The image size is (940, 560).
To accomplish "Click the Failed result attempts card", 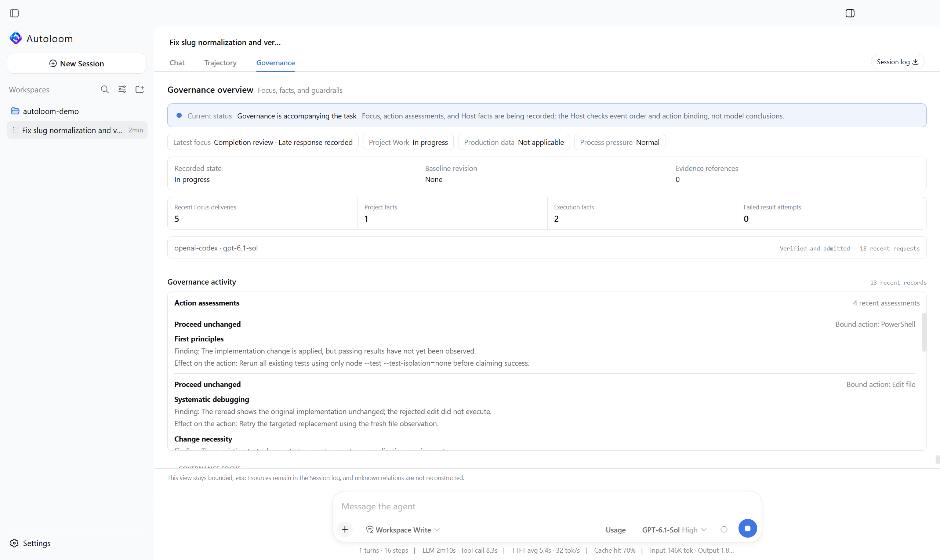I will [x=831, y=213].
